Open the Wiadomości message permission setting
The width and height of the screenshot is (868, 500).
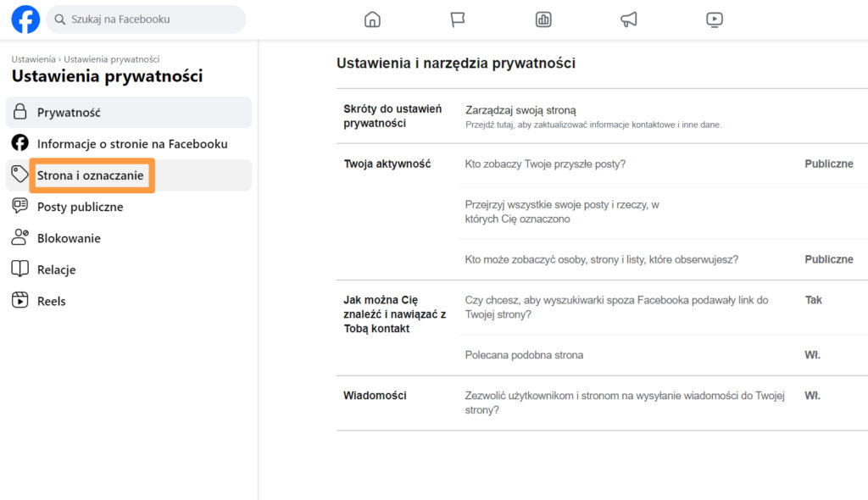click(625, 403)
